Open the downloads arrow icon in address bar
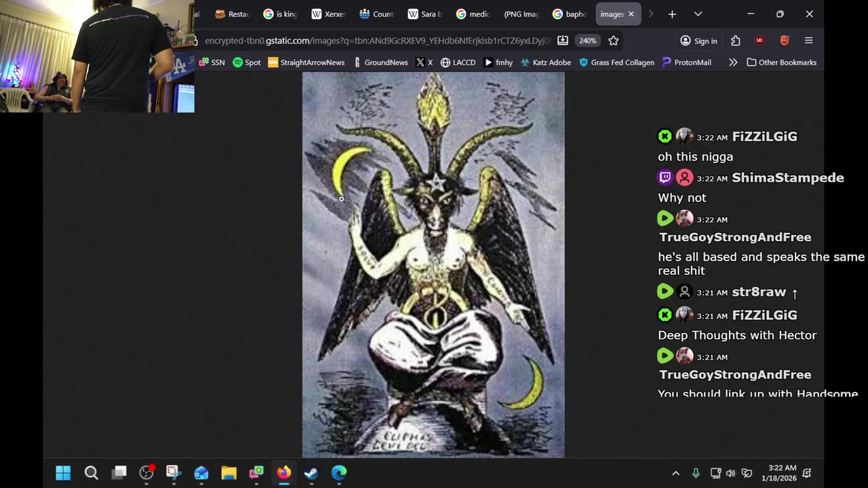 pyautogui.click(x=562, y=41)
